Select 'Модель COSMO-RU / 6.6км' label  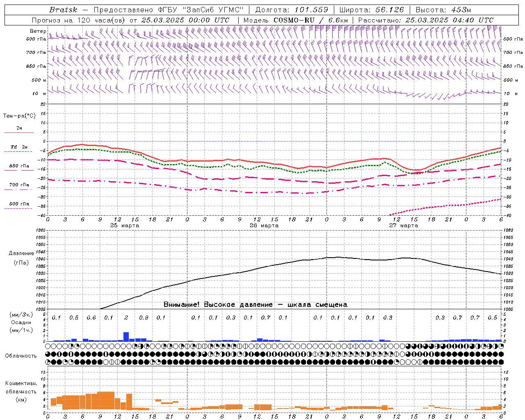(295, 20)
